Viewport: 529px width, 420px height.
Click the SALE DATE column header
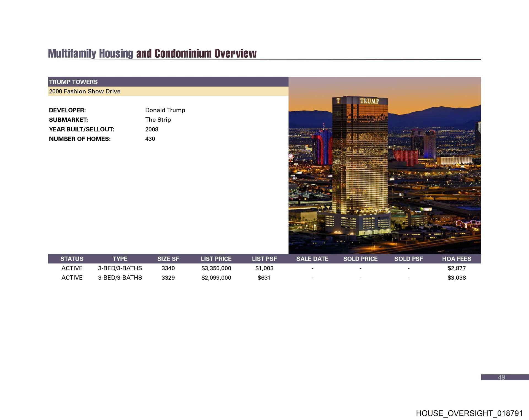pos(312,259)
